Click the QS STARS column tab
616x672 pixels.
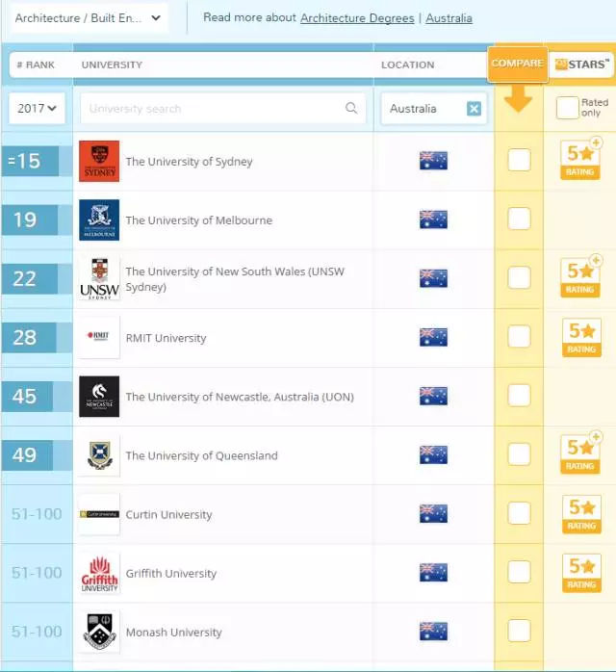[581, 65]
